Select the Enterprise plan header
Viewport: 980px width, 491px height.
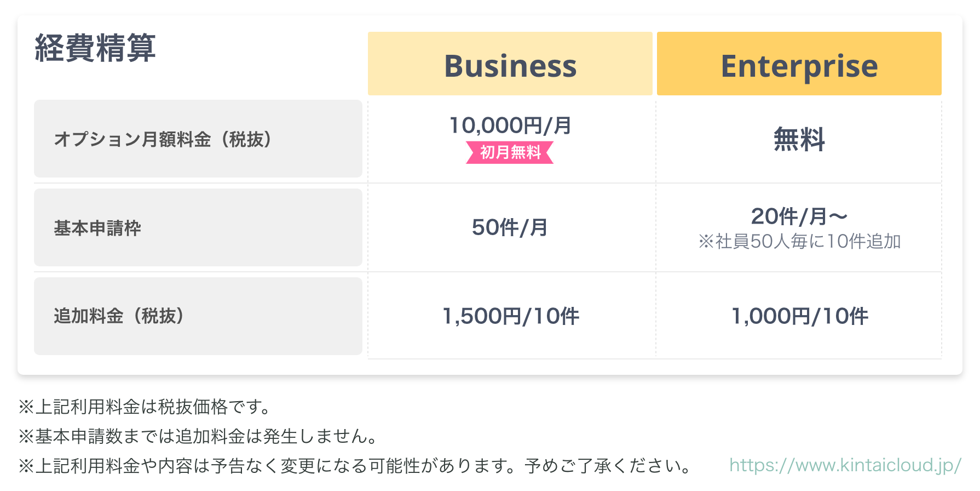click(799, 64)
